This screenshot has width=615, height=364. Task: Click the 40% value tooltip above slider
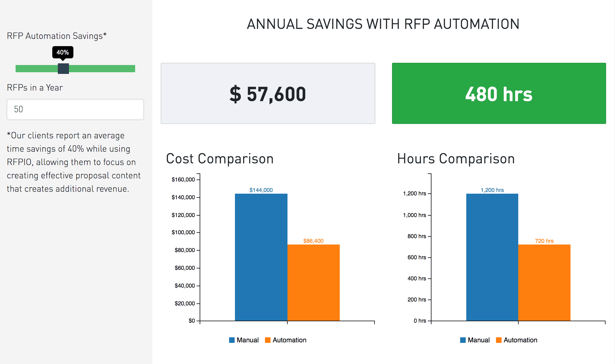click(x=62, y=52)
